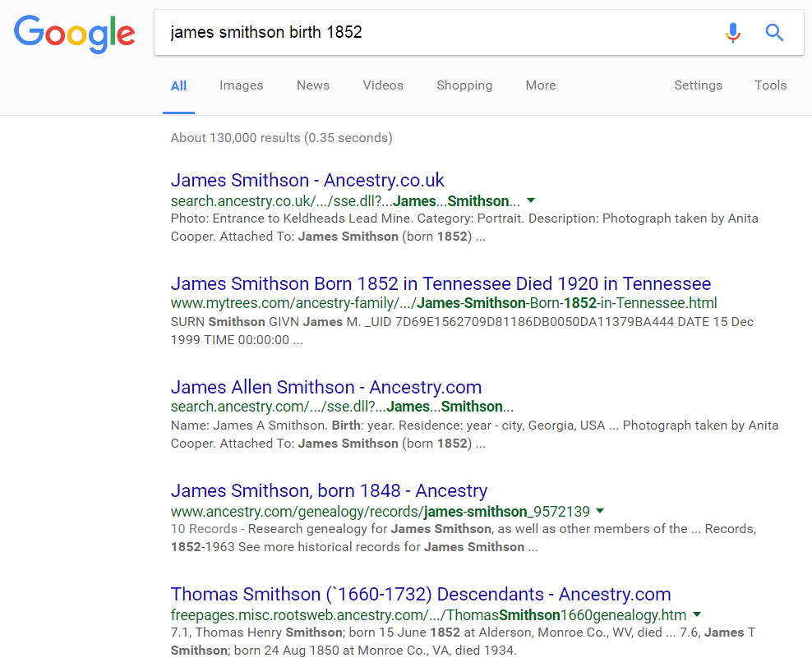Open the Shopping tab
The image size is (812, 667).
pyautogui.click(x=464, y=85)
